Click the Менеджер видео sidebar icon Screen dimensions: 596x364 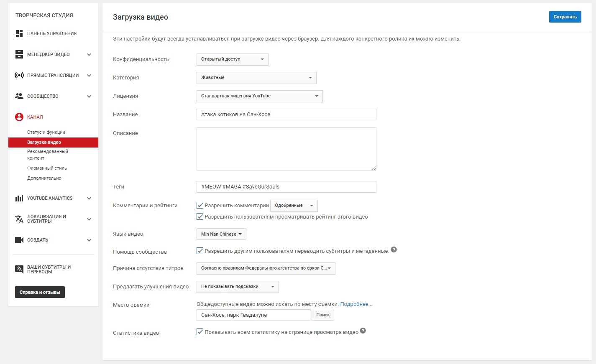tap(19, 54)
